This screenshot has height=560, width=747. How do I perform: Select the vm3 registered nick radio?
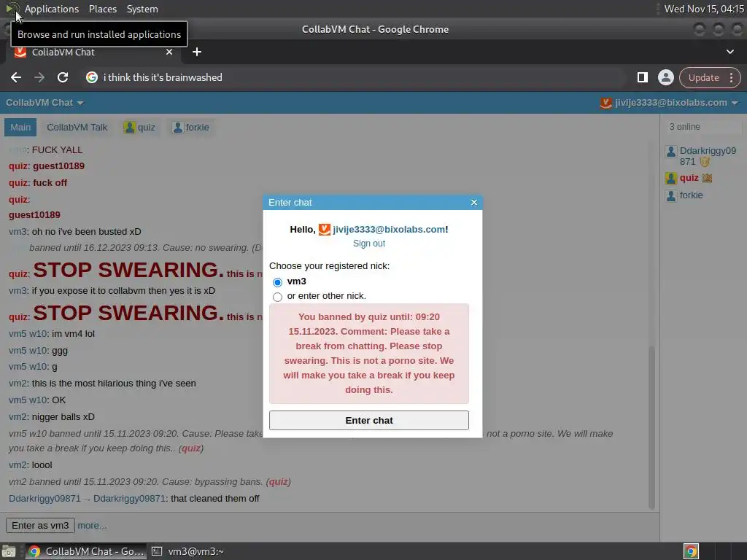[277, 282]
